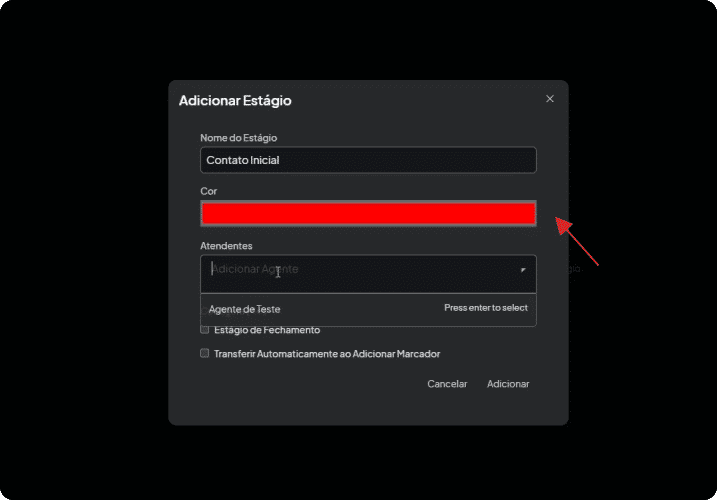Image resolution: width=717 pixels, height=500 pixels.
Task: Click the Cor field label
Action: (x=209, y=191)
